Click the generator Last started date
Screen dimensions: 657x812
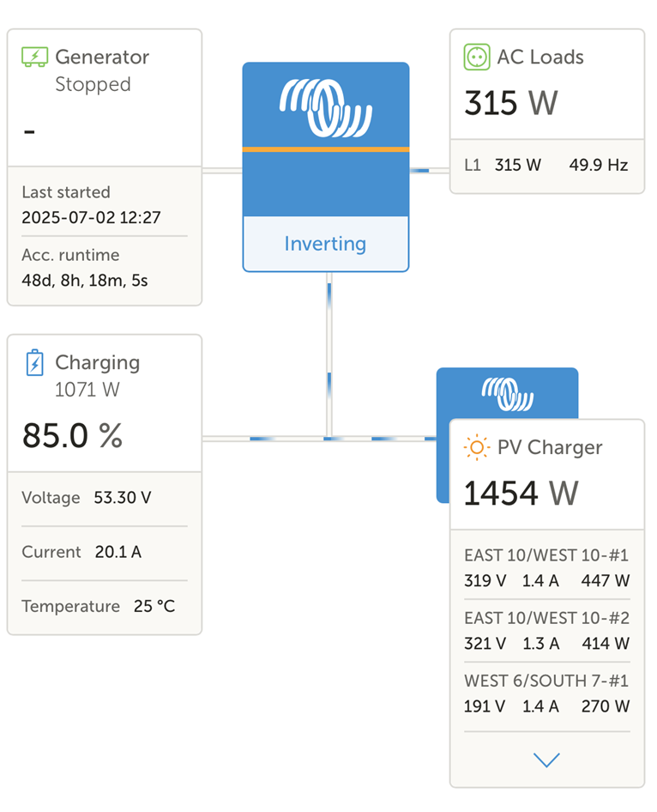pos(91,217)
